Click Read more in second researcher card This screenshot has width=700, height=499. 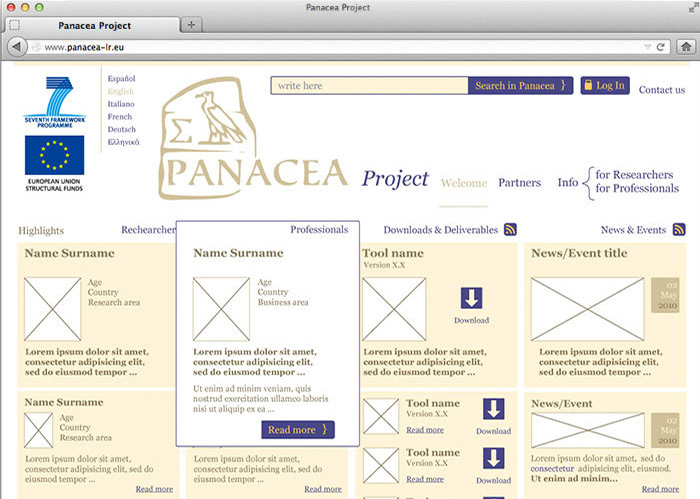click(x=154, y=489)
